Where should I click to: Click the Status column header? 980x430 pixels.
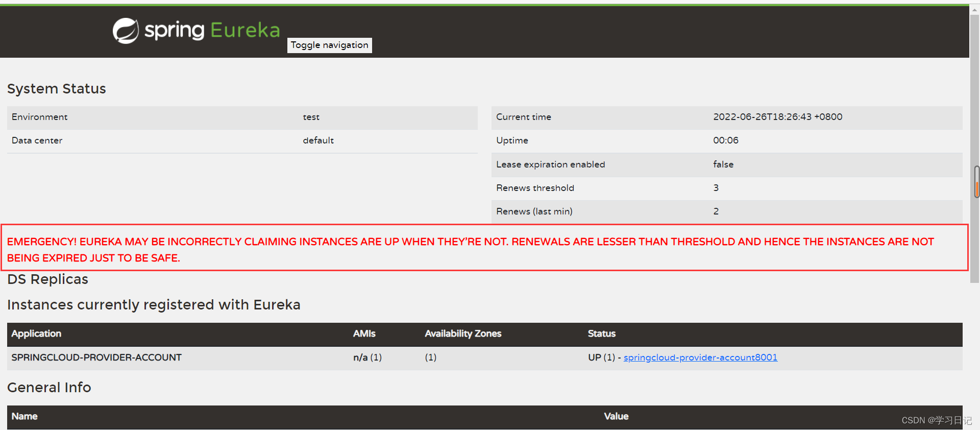pyautogui.click(x=601, y=333)
